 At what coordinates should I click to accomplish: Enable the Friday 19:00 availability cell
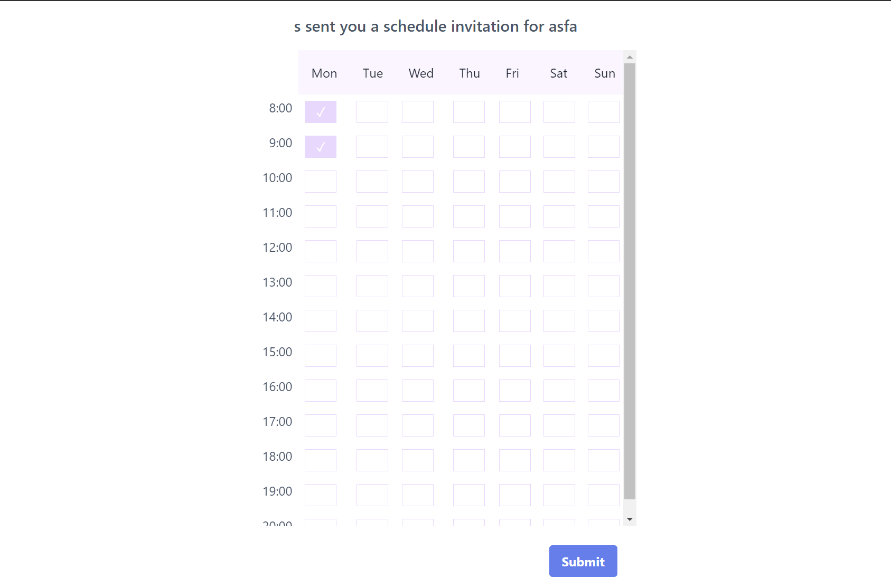tap(515, 495)
